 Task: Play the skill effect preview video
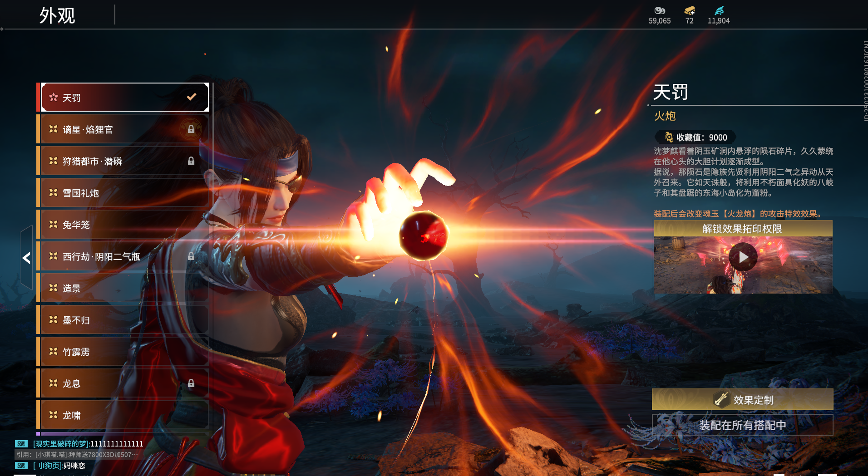[743, 257]
